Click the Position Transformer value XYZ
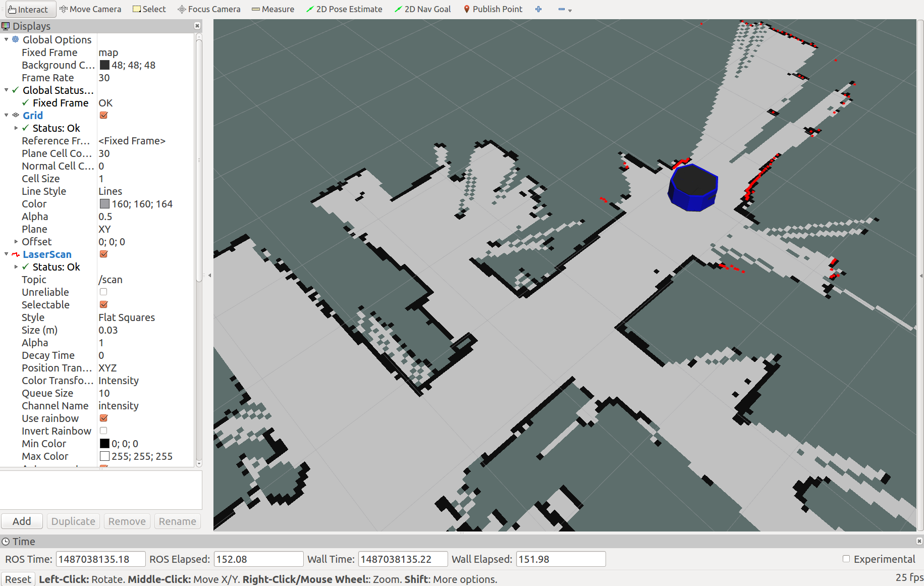The image size is (924, 586). click(107, 368)
